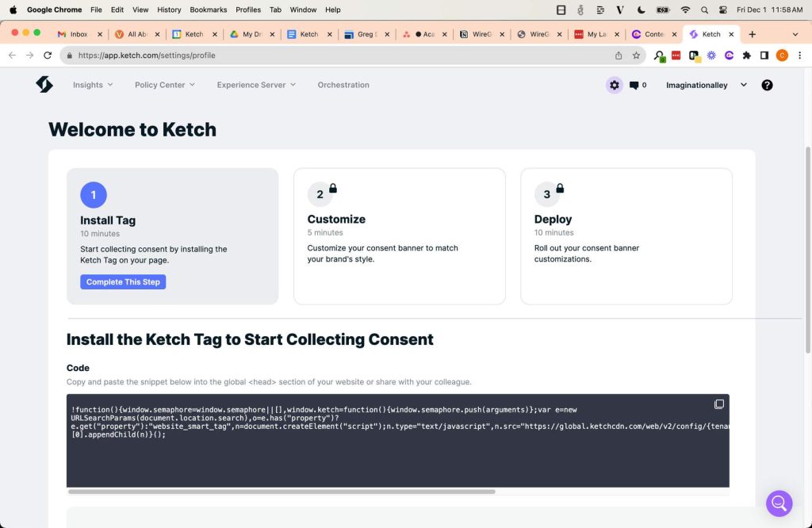Click the Complete This Step button

click(123, 281)
